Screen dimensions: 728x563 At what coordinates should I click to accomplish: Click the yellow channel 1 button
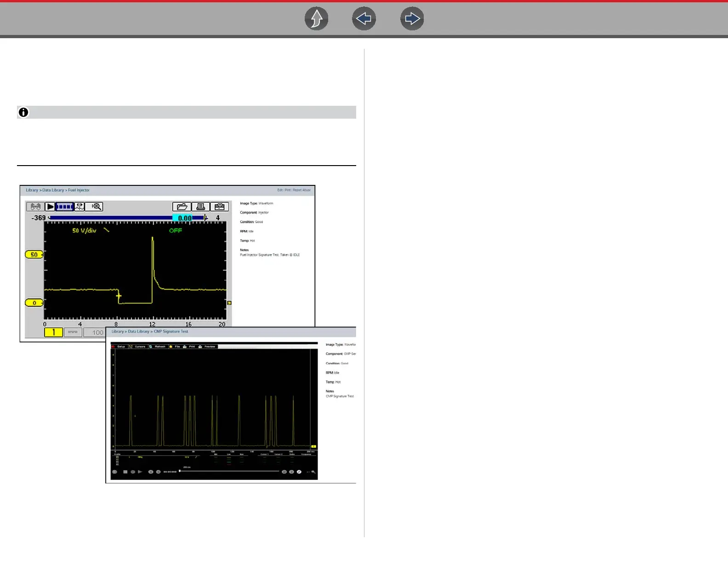(x=53, y=332)
